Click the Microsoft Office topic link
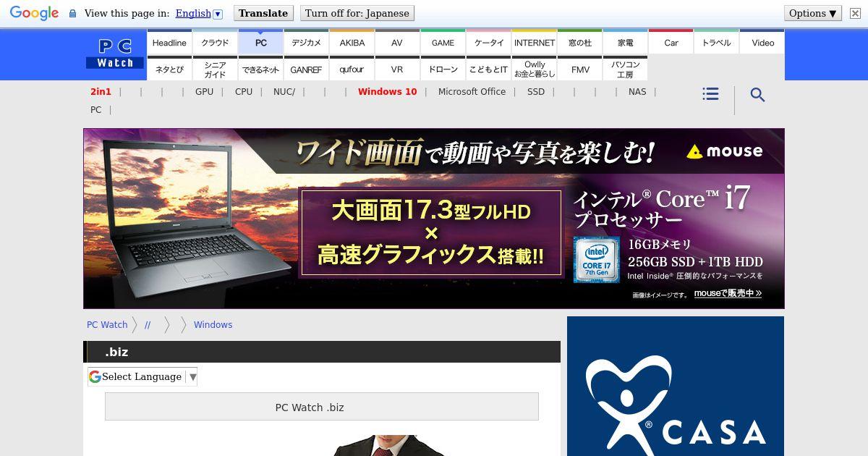The image size is (868, 456). tap(472, 92)
